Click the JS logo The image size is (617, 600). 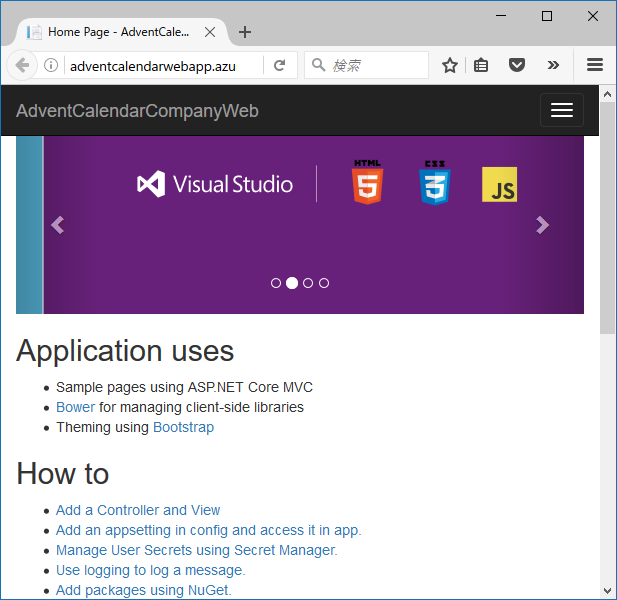click(x=499, y=185)
